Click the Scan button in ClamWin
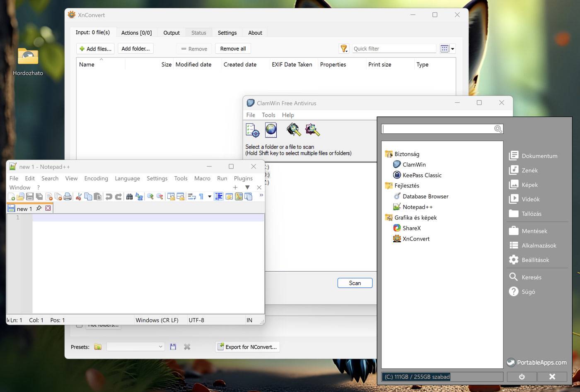This screenshot has width=580, height=392. [355, 283]
